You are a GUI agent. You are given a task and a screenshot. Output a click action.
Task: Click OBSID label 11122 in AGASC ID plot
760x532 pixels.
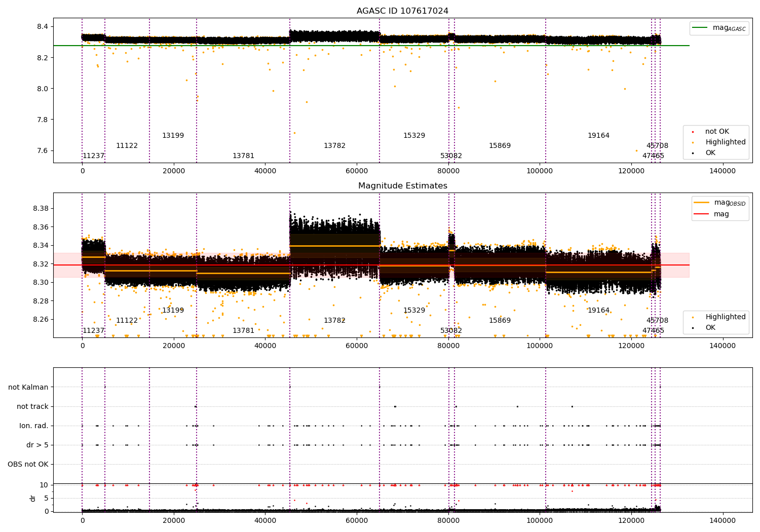[x=127, y=146]
